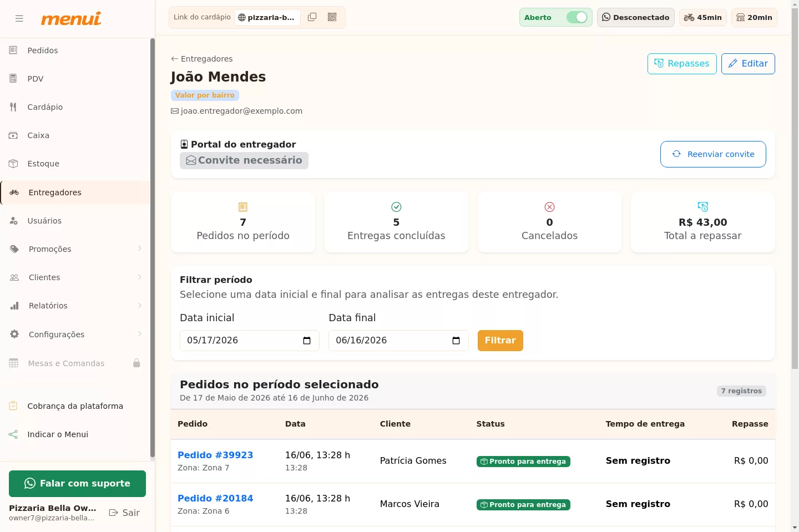Click the Filtrar button
This screenshot has width=799, height=532.
click(500, 341)
